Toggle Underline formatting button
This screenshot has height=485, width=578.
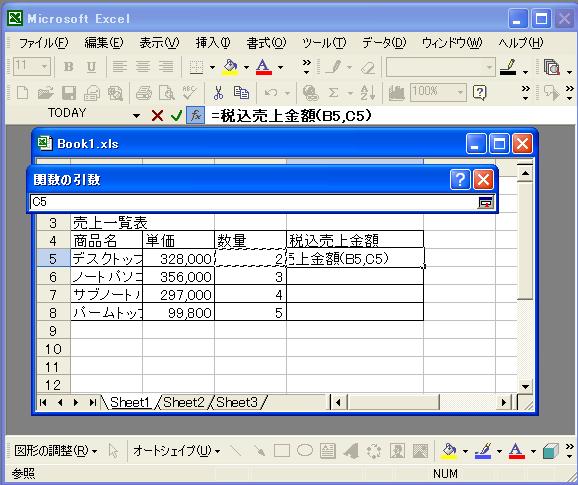point(91,67)
